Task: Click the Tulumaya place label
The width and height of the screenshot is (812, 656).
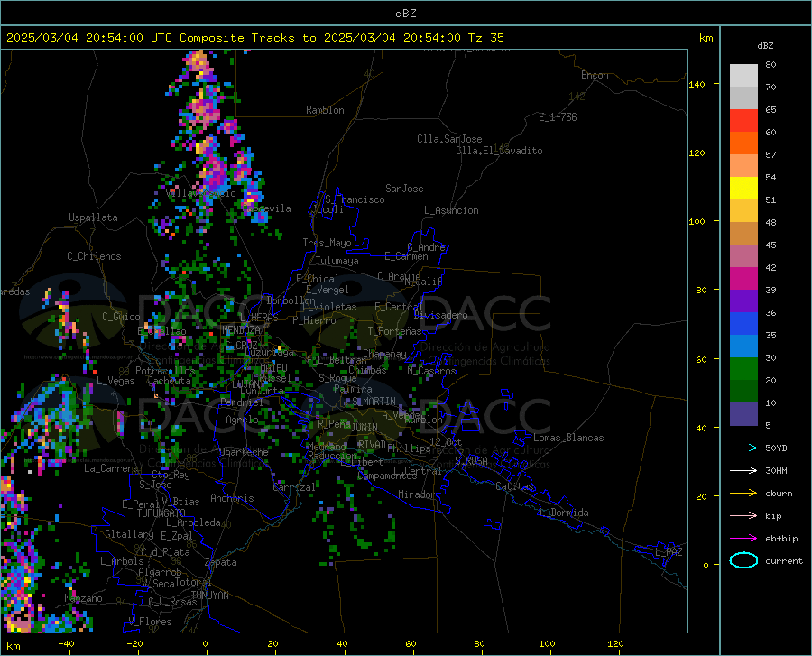Action: pyautogui.click(x=337, y=261)
